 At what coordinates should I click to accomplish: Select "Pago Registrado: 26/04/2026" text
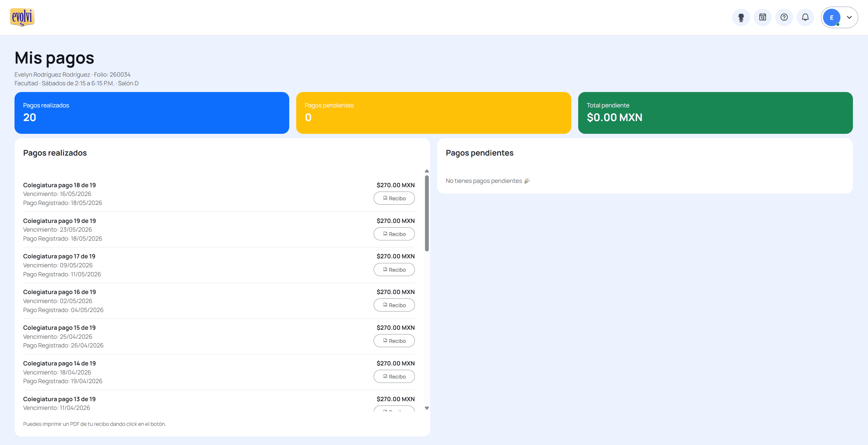(x=63, y=345)
